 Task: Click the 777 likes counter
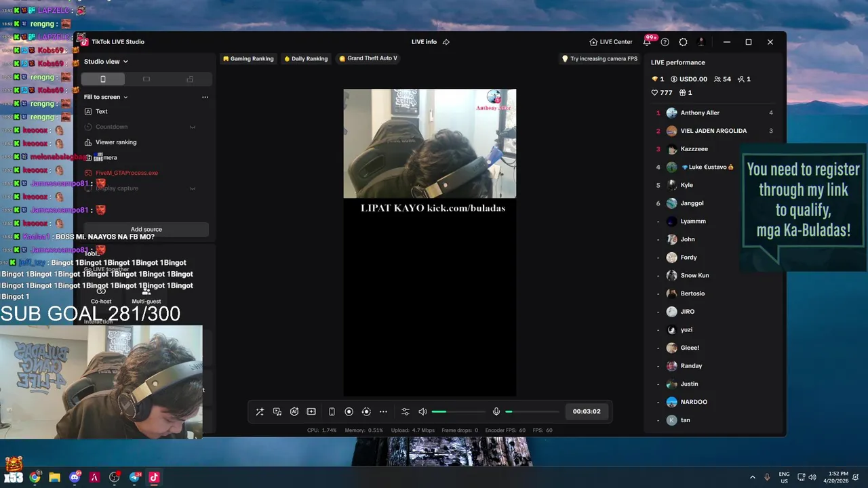click(x=662, y=93)
